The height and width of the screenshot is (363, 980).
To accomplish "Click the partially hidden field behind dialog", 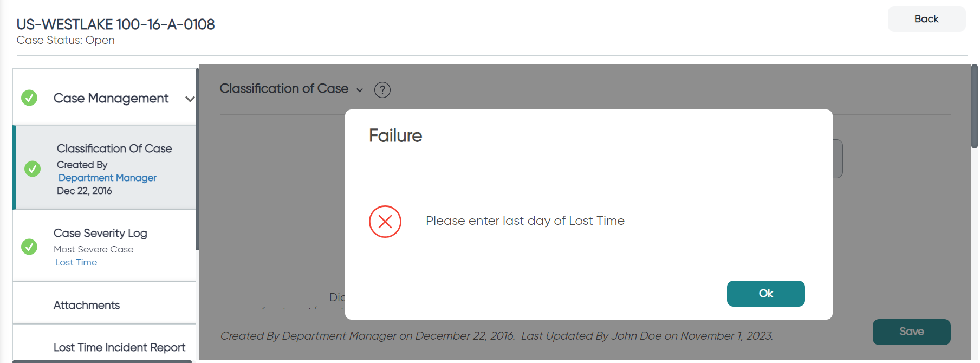I will click(x=838, y=159).
